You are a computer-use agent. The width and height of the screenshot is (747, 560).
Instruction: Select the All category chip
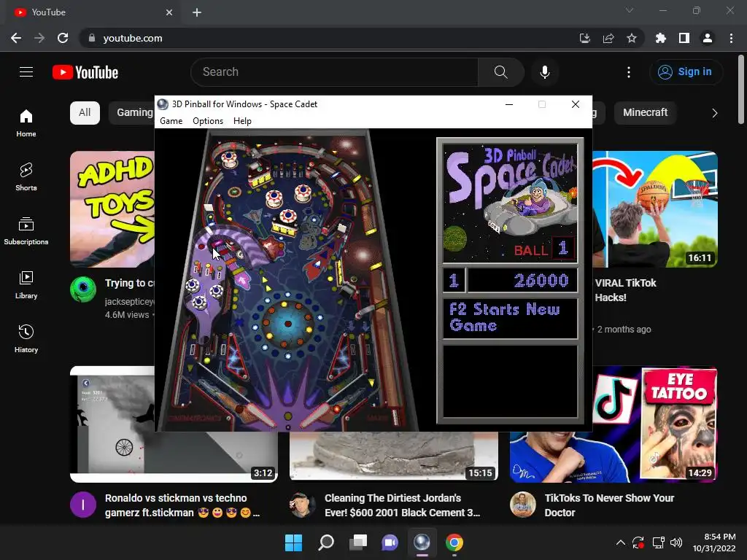point(85,113)
